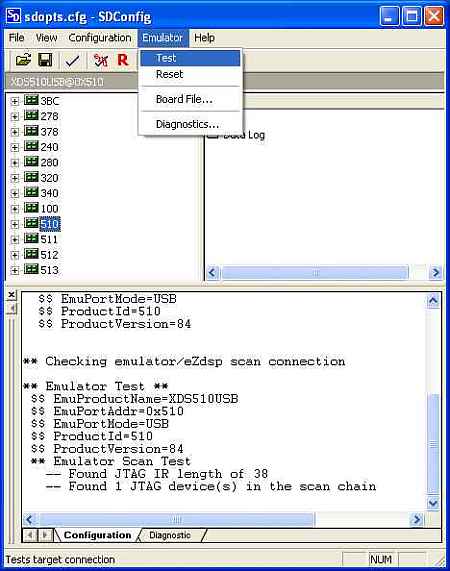The height and width of the screenshot is (571, 450).
Task: Expand the 280 port node
Action: coord(15,163)
